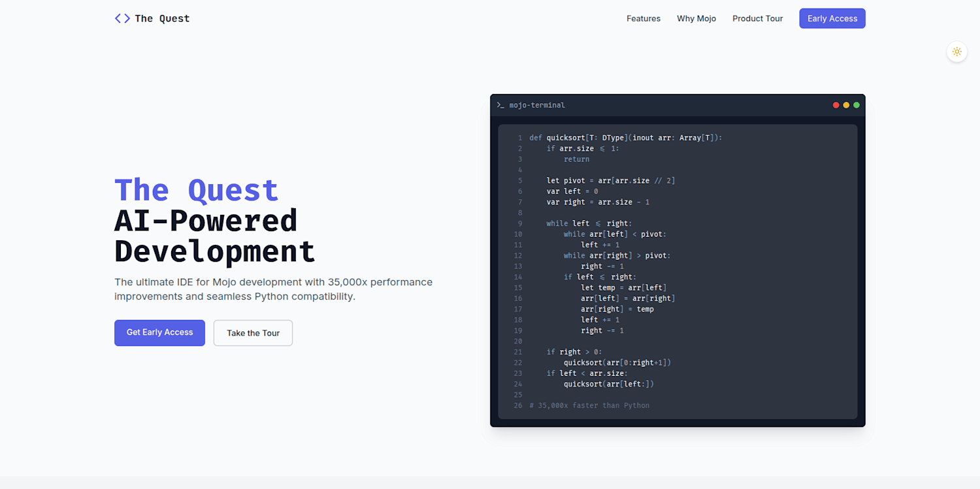This screenshot has height=489, width=980.
Task: Go to Product Tour in navigation
Action: point(757,18)
